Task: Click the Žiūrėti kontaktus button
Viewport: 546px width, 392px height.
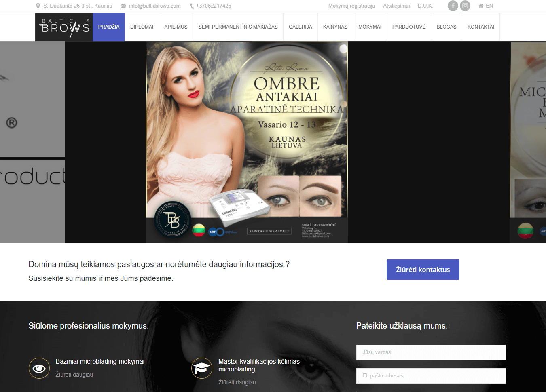Action: click(423, 270)
